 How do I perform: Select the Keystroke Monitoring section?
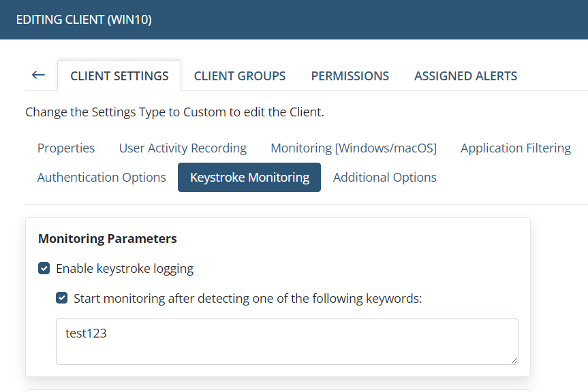coord(249,177)
